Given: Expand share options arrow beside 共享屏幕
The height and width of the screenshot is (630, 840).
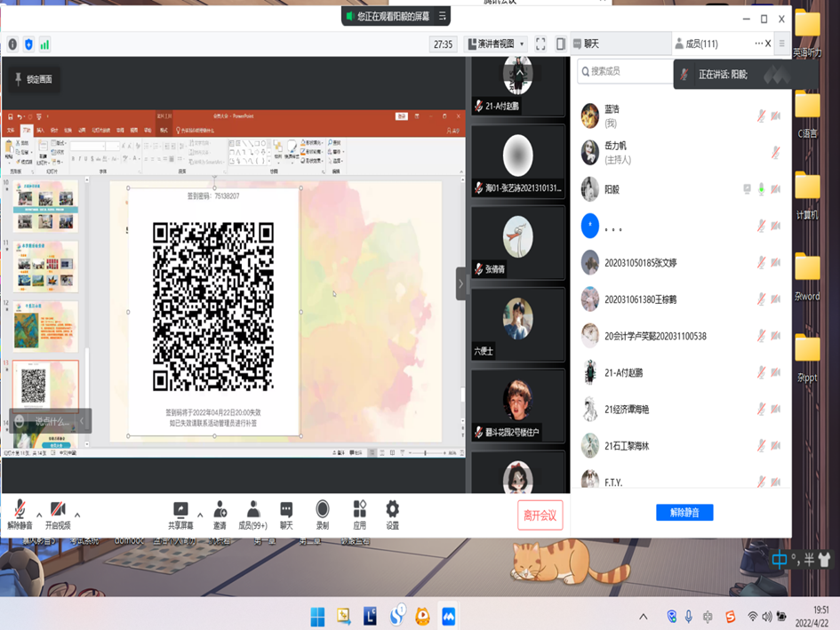Looking at the screenshot, I should (x=200, y=515).
